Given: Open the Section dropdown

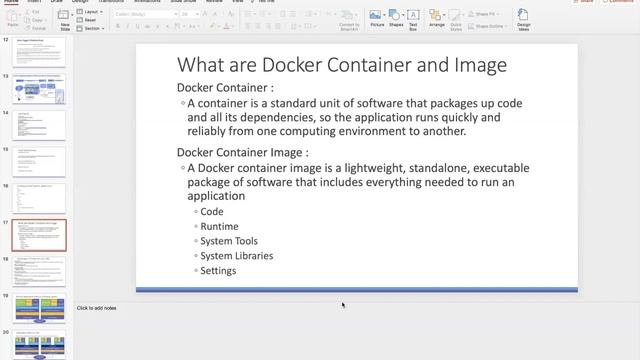Looking at the screenshot, I should click(x=91, y=29).
